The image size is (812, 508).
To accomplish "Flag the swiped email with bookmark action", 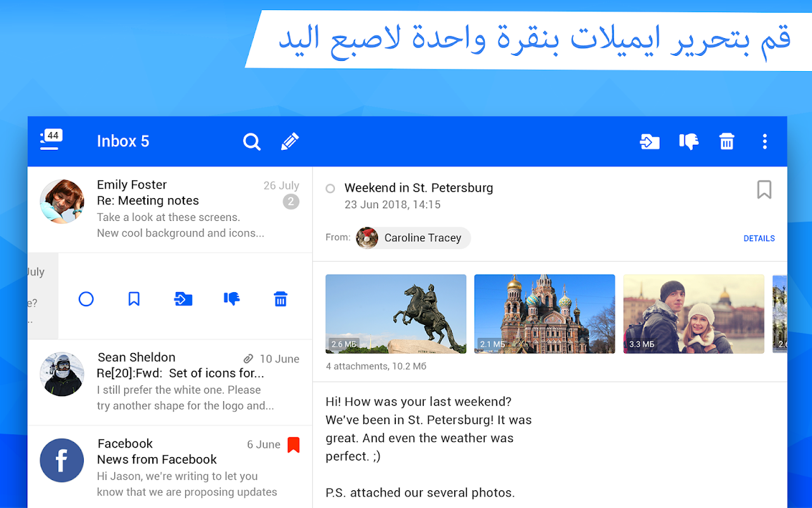I will tap(134, 298).
